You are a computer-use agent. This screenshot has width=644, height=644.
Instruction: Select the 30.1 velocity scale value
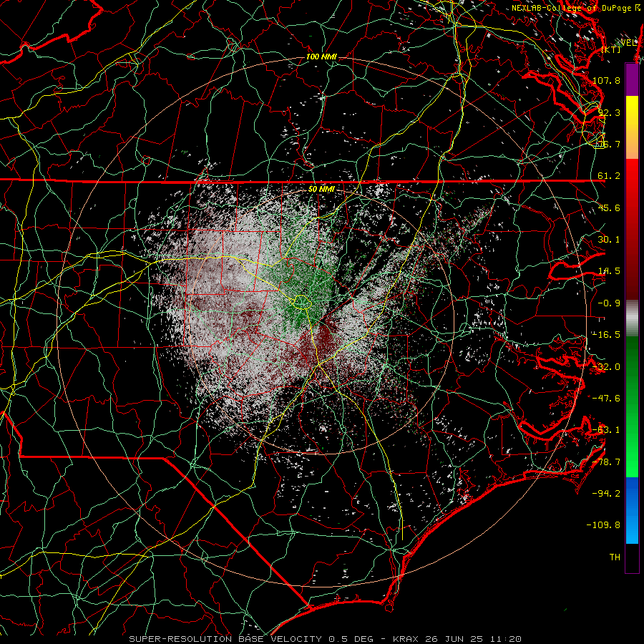609,240
